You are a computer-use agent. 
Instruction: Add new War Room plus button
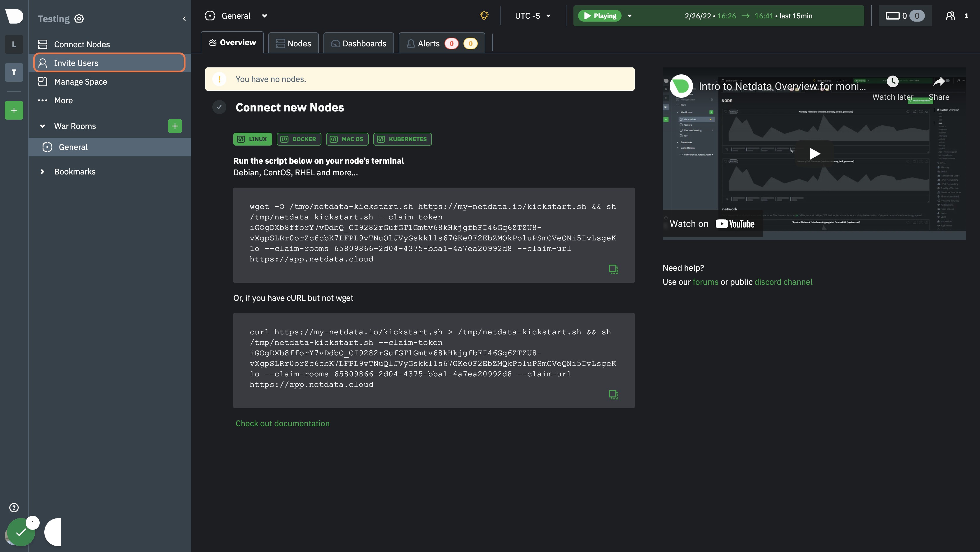click(x=175, y=126)
